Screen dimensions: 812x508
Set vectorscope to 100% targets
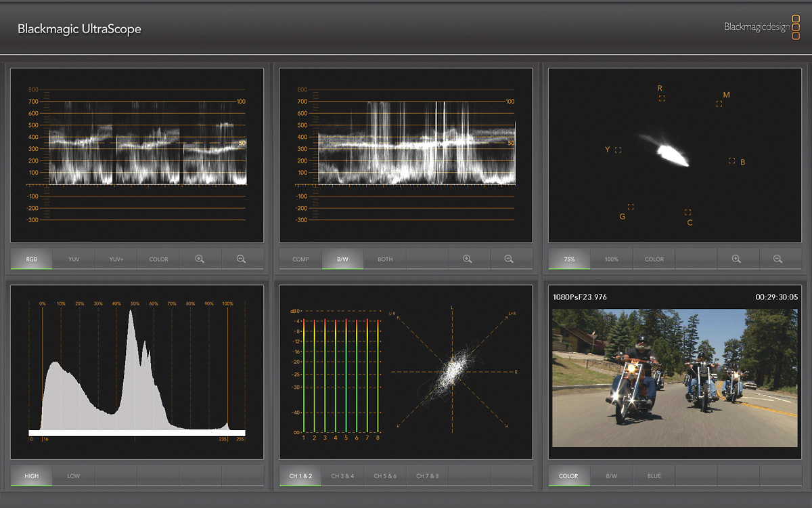click(612, 259)
